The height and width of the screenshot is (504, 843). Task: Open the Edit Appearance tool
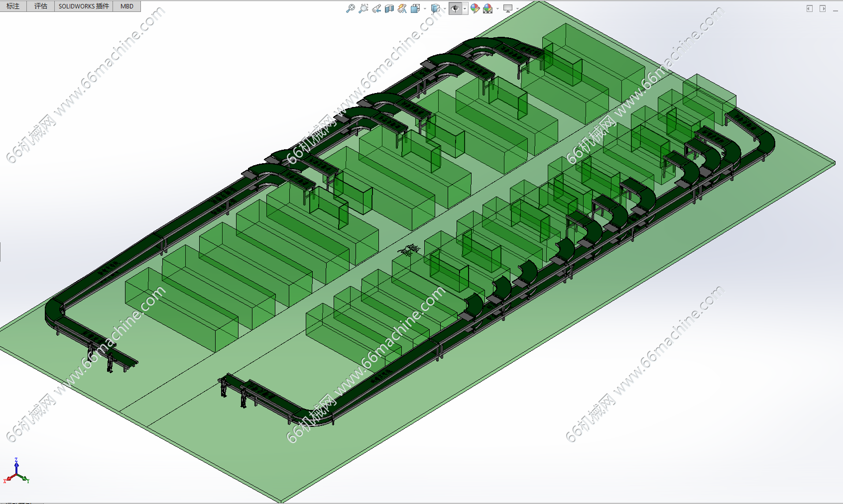coord(475,8)
